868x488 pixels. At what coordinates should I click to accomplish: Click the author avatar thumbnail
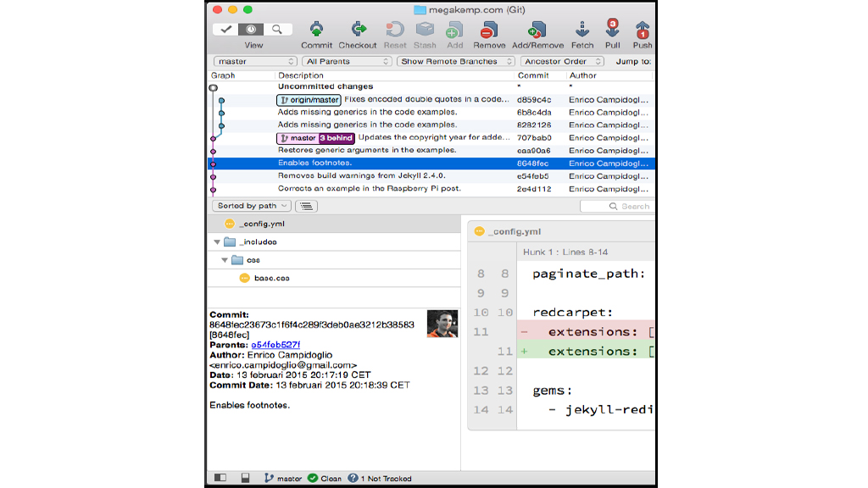click(x=442, y=324)
